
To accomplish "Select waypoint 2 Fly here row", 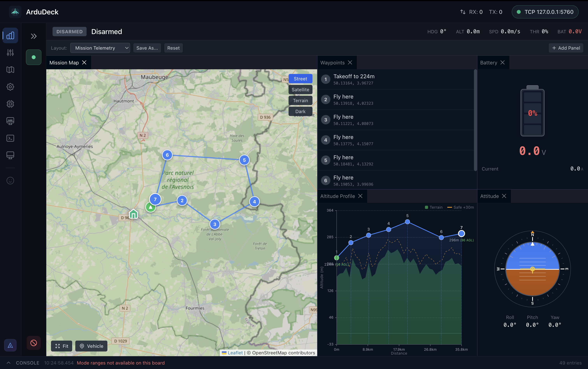I will coord(396,100).
